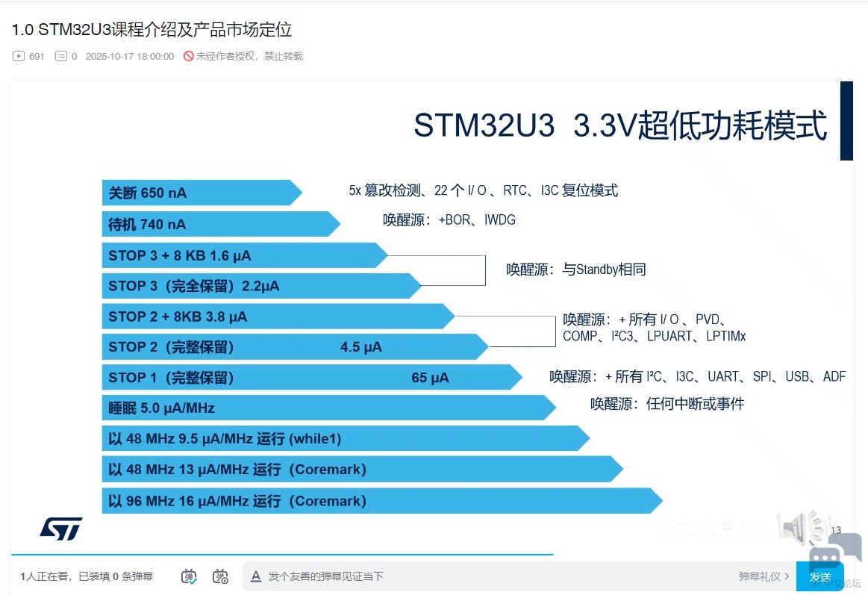The image size is (868, 595).
Task: Toggle the danmaku display switch icon
Action: 190,576
